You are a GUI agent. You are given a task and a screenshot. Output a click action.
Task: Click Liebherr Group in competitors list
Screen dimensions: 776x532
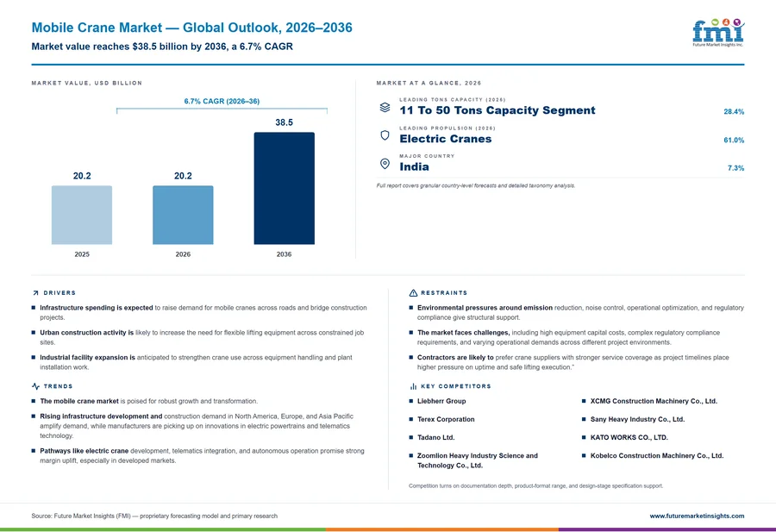[441, 401]
